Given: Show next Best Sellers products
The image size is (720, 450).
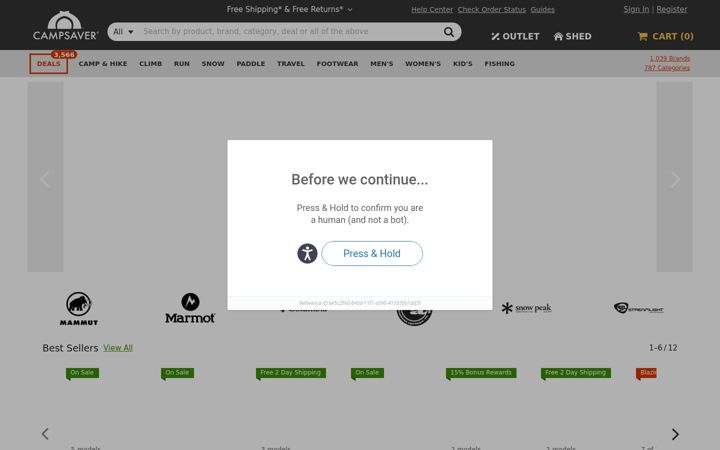Looking at the screenshot, I should click(x=675, y=434).
